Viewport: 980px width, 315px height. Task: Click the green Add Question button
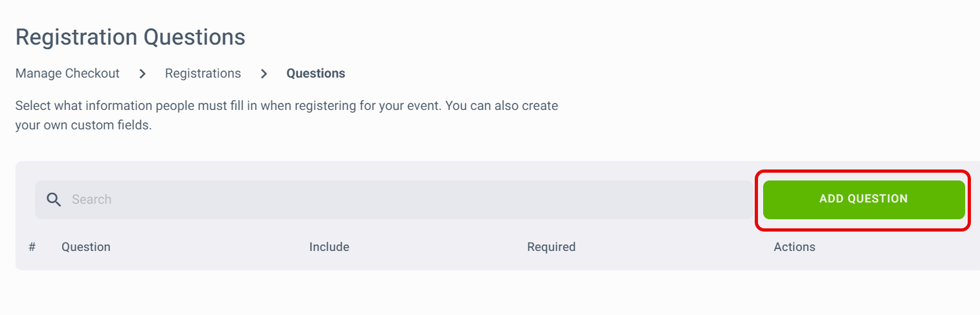863,199
